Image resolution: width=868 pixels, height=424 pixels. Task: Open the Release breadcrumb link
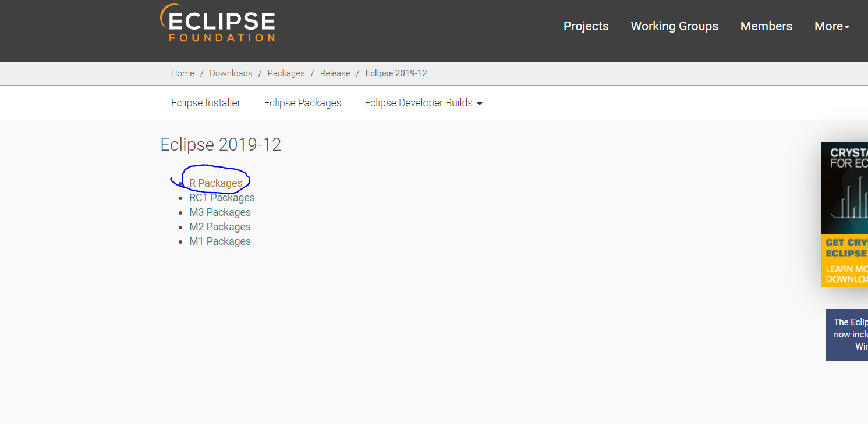335,73
